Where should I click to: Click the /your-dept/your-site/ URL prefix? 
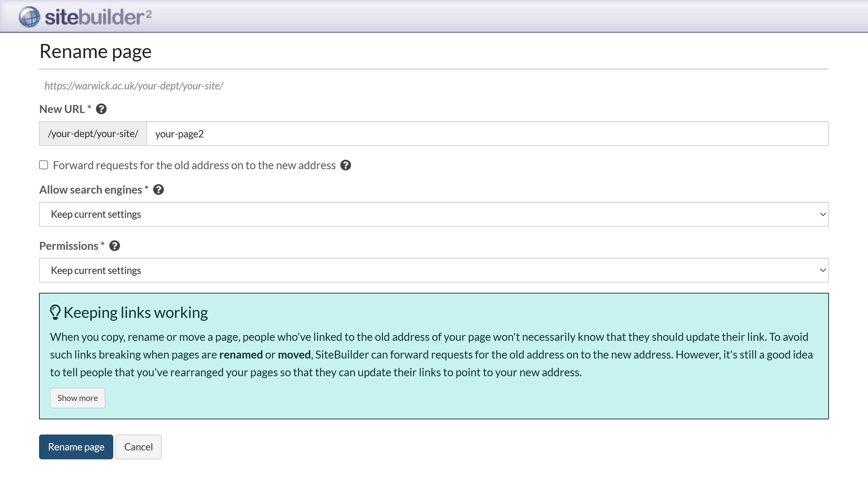(x=93, y=134)
